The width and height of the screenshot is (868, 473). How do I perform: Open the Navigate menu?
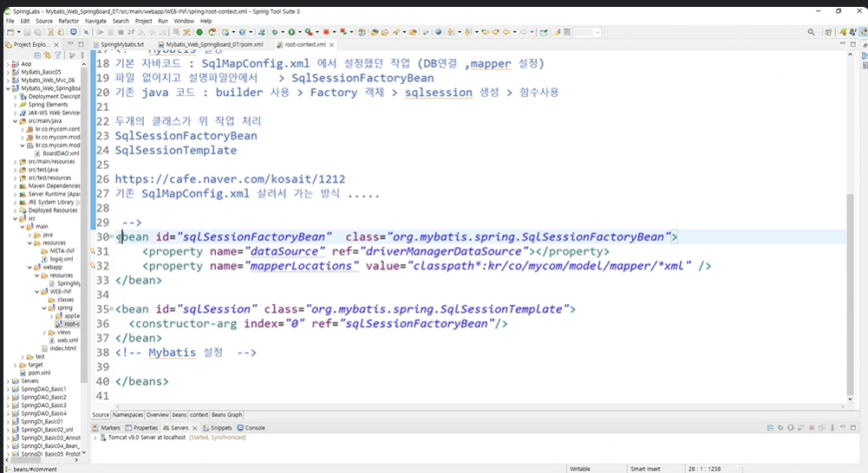[95, 21]
